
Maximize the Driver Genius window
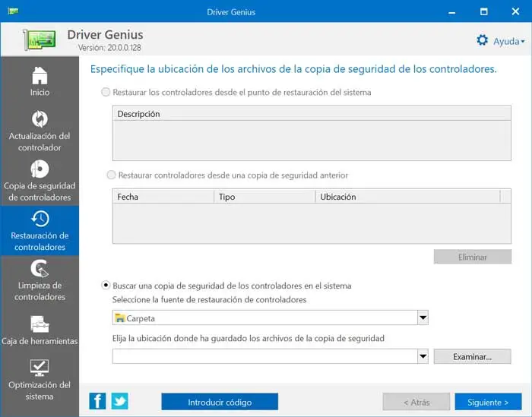point(484,12)
